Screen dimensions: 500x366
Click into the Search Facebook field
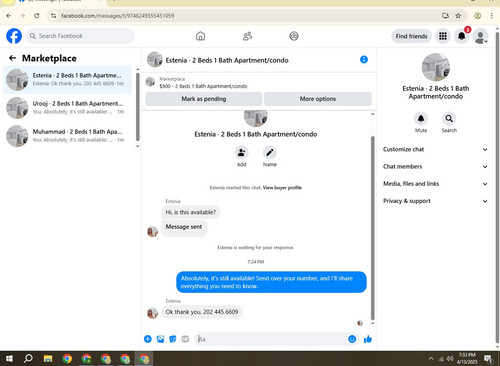point(80,36)
